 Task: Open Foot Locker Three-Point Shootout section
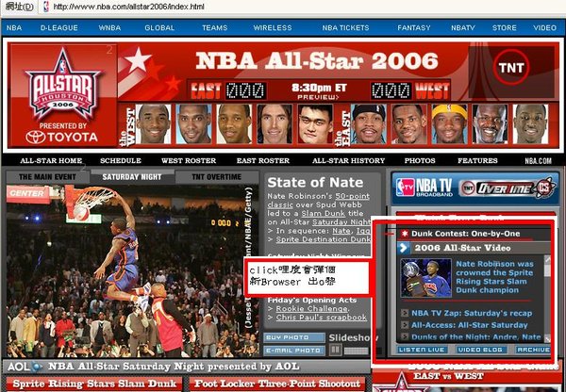(277, 384)
